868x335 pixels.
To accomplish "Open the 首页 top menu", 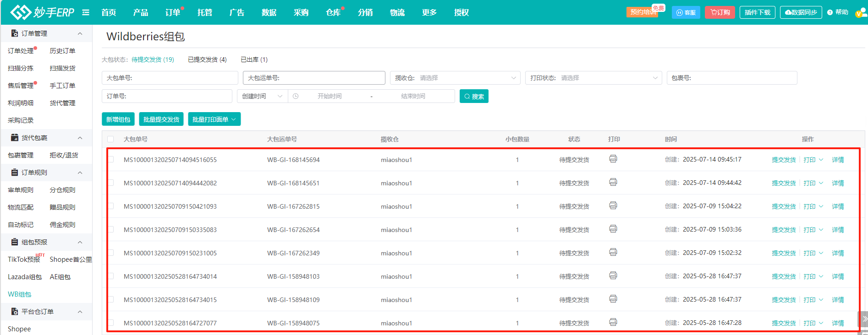I will [109, 12].
